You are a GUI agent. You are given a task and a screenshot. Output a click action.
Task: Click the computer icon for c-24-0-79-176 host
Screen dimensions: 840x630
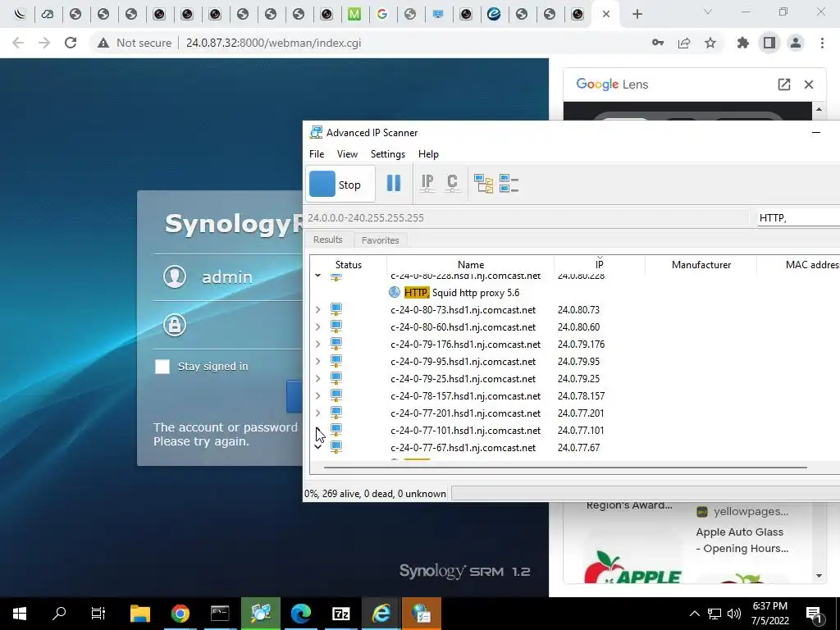[336, 344]
